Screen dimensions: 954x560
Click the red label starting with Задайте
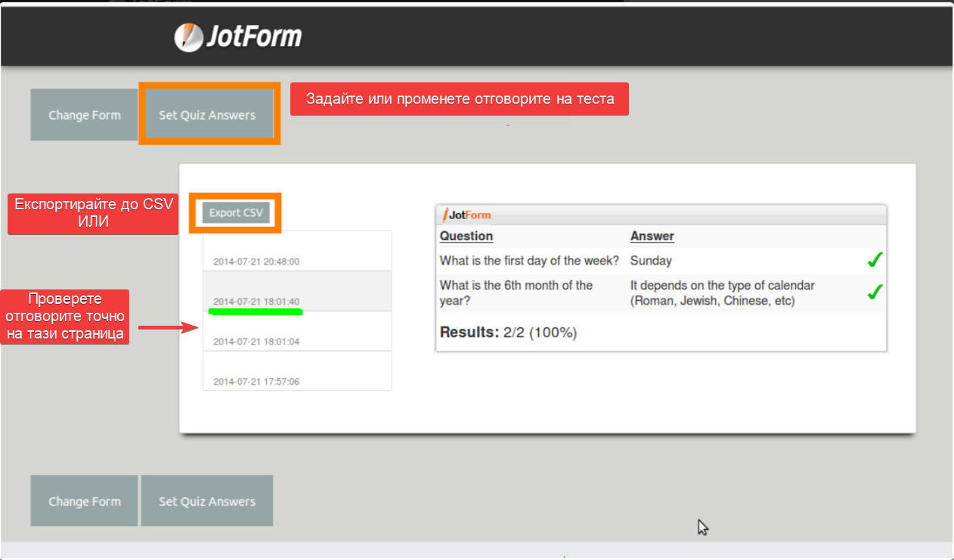(460, 99)
